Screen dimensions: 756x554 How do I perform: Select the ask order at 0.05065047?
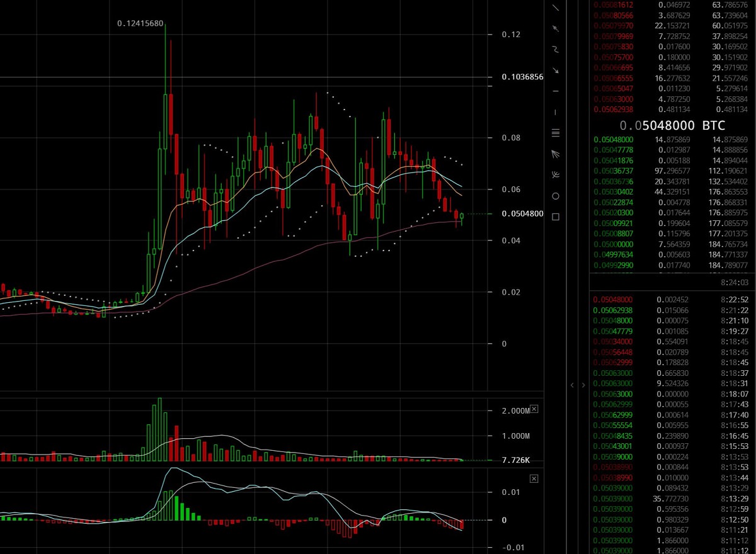pos(672,88)
